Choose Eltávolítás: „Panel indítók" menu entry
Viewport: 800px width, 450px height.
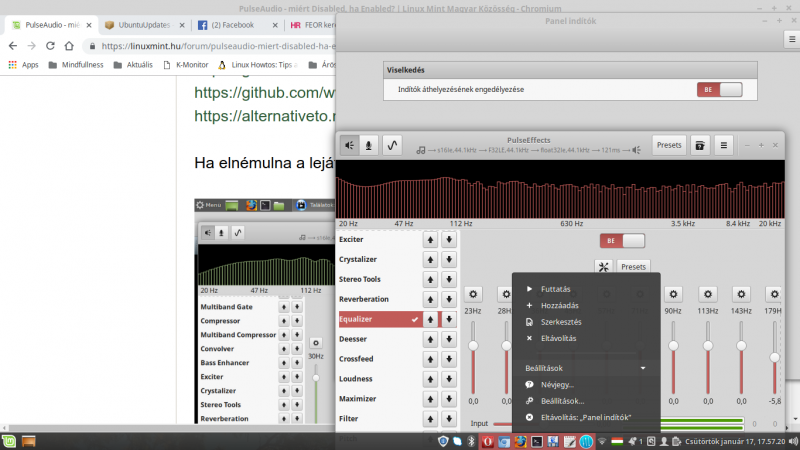(x=586, y=417)
